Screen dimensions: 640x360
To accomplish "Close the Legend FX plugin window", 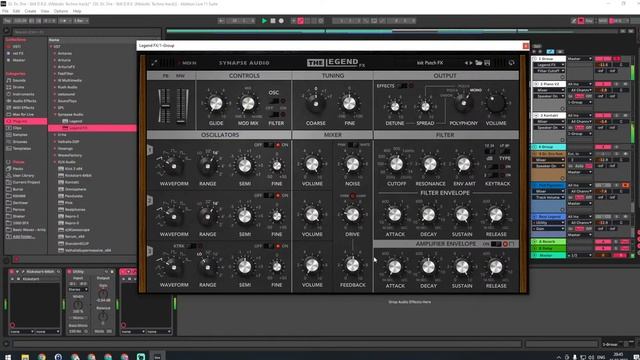I will pos(526,46).
